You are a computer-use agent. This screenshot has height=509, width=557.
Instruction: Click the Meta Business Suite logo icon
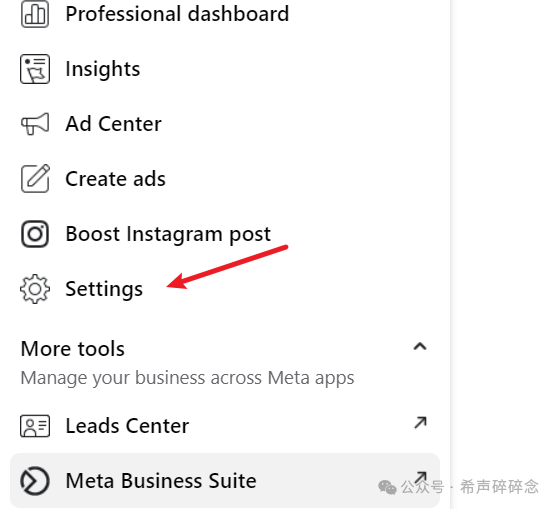tap(35, 481)
